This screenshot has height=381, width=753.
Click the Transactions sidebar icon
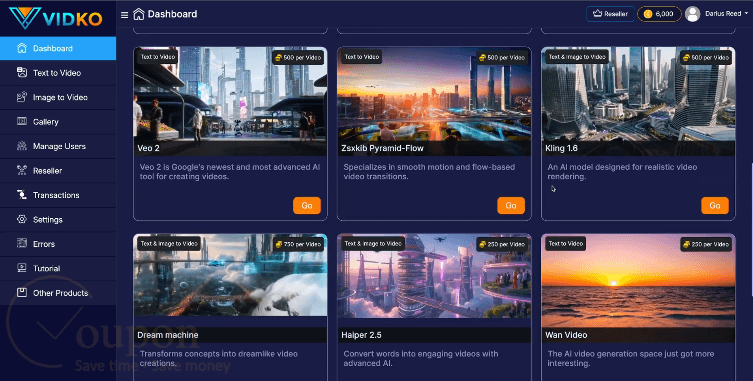point(22,195)
